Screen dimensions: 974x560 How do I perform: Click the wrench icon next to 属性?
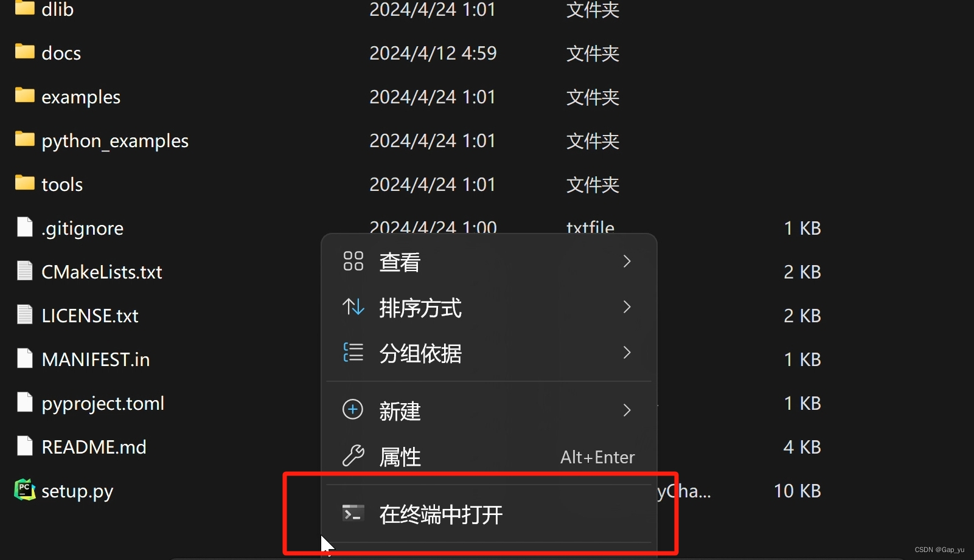353,456
